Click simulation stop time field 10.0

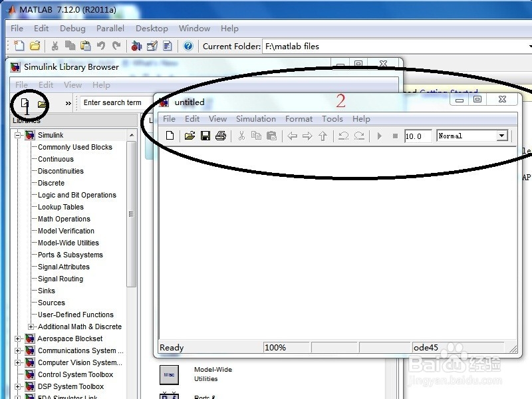[x=418, y=136]
